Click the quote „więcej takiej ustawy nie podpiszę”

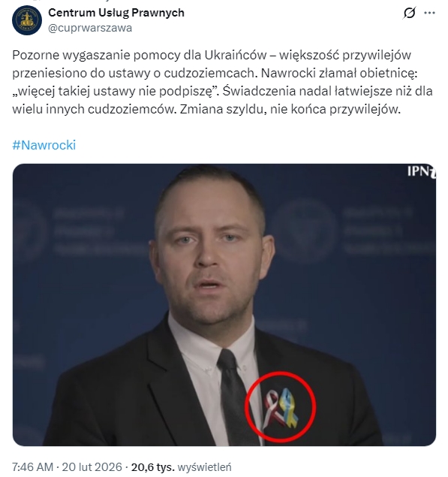(x=116, y=91)
